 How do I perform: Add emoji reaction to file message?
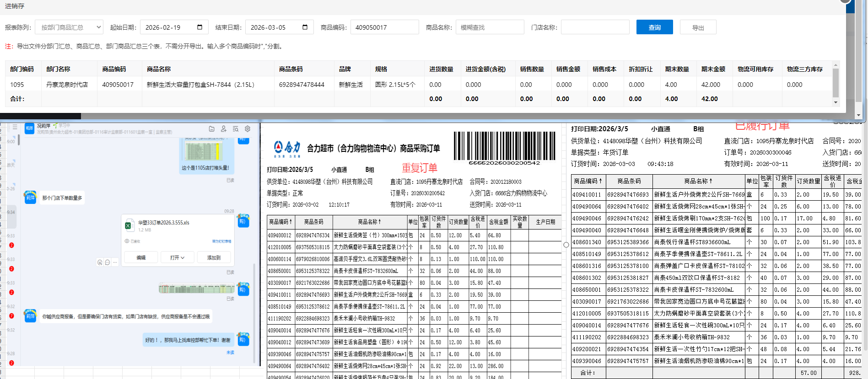coord(100,262)
